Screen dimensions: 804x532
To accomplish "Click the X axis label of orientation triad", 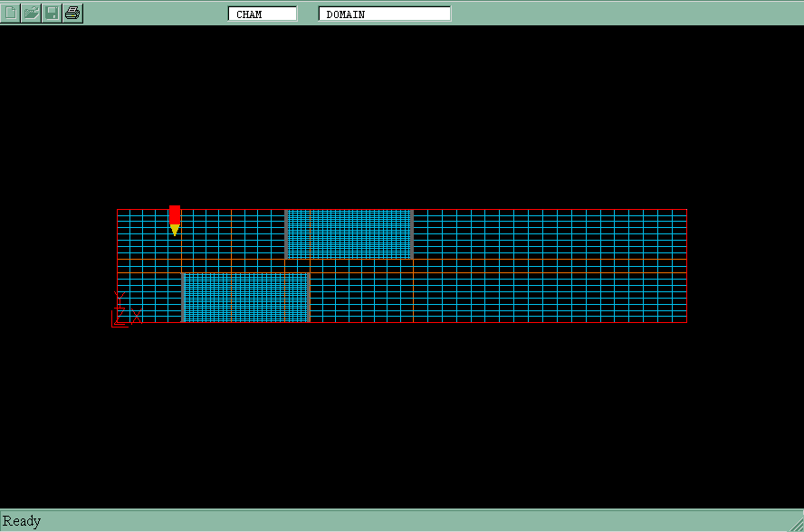I will click(137, 316).
